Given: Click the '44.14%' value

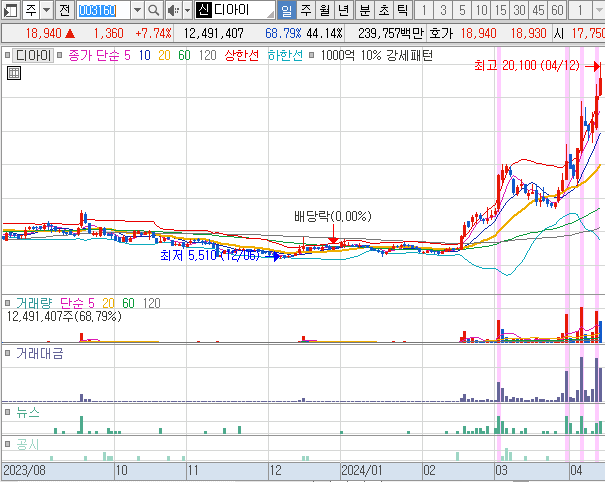Looking at the screenshot, I should click(324, 34).
